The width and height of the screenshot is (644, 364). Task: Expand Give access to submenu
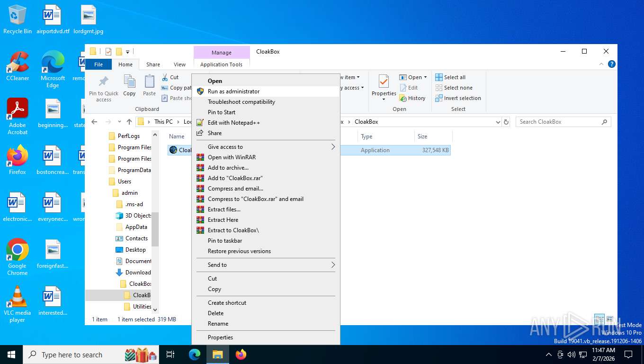(x=266, y=147)
